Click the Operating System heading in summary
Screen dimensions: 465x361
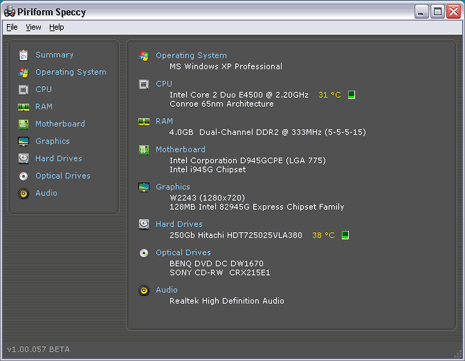coord(191,56)
